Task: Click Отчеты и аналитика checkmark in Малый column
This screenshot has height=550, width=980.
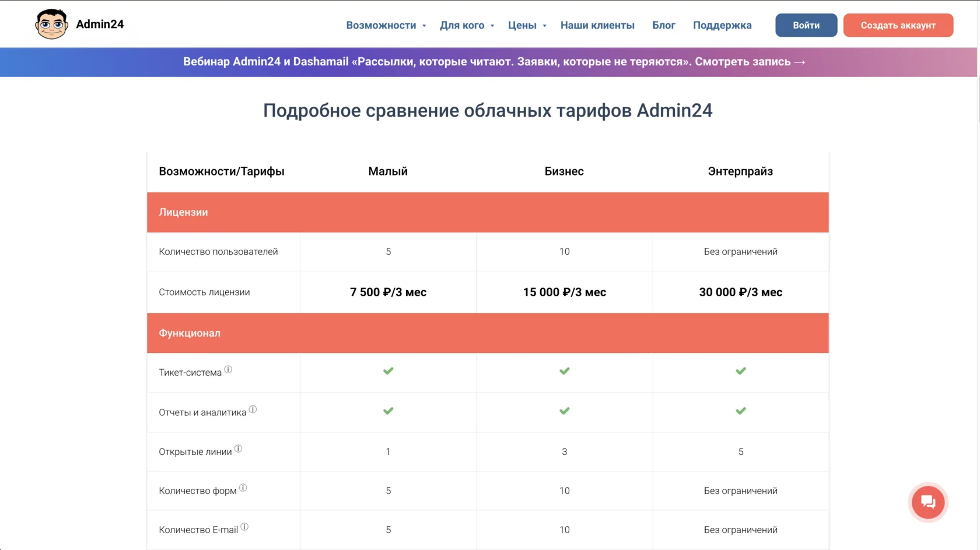Action: pyautogui.click(x=388, y=411)
